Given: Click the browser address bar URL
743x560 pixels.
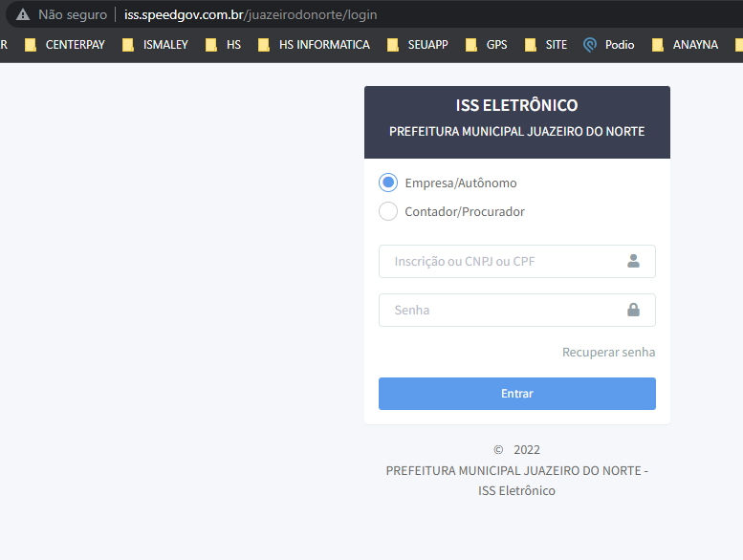Looking at the screenshot, I should click(x=251, y=14).
